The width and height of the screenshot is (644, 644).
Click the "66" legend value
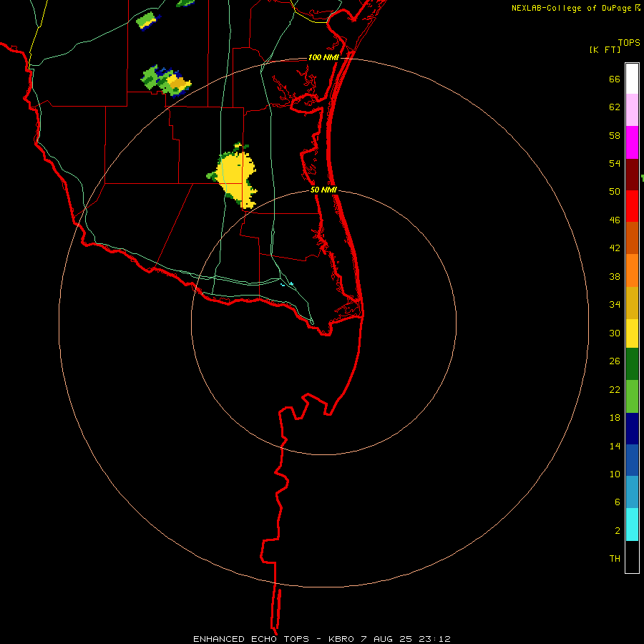(615, 79)
